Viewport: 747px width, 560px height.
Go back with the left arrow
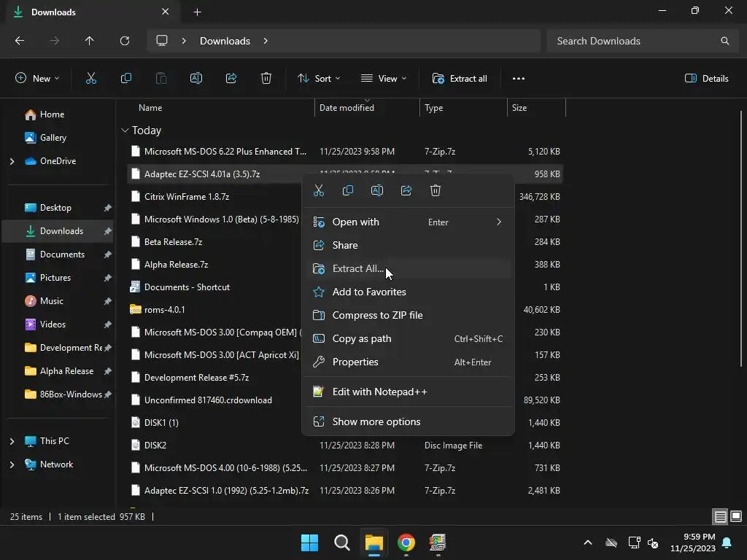coord(20,41)
